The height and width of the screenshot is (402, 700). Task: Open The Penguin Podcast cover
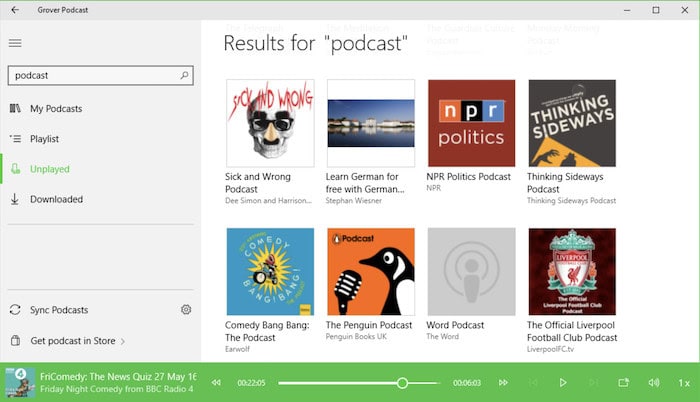point(371,272)
